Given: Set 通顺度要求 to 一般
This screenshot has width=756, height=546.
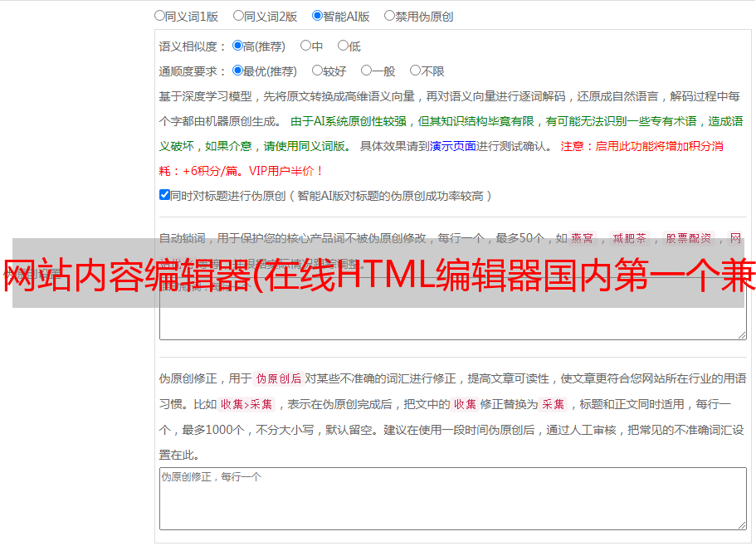Looking at the screenshot, I should (x=367, y=71).
